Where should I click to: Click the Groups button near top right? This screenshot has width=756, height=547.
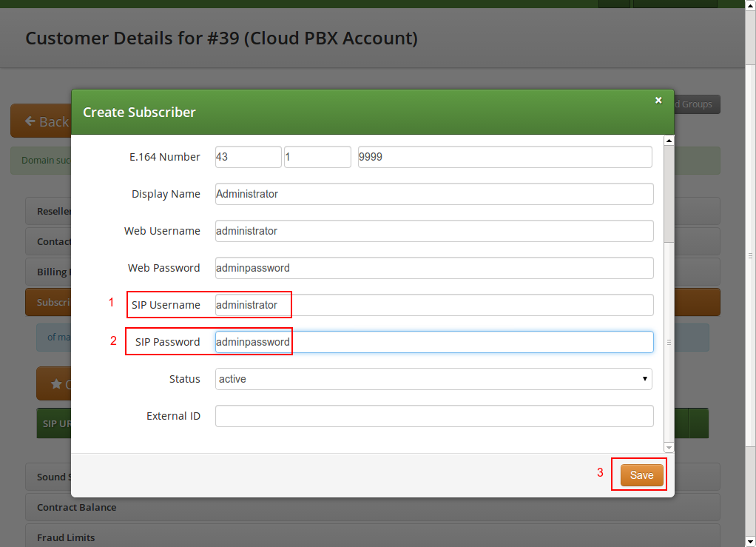[x=694, y=104]
